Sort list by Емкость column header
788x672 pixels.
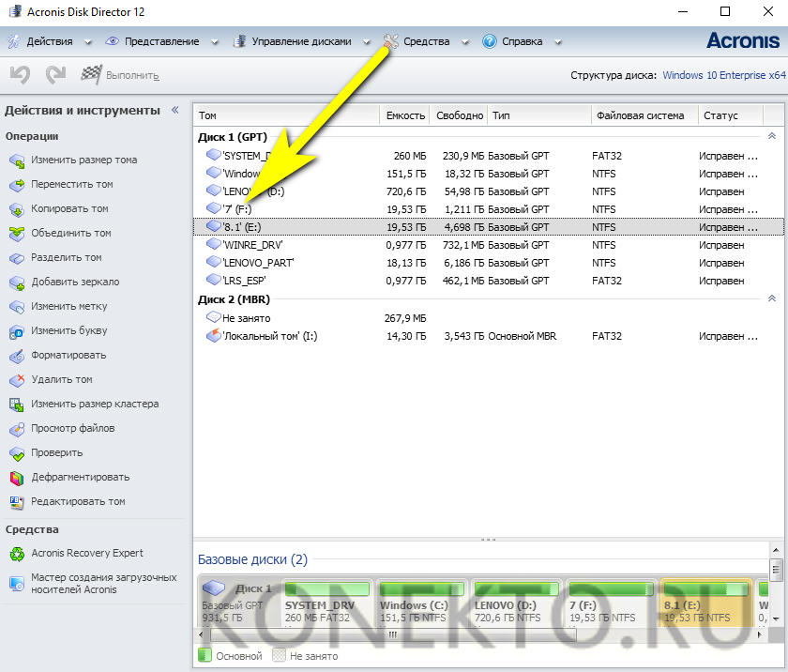pyautogui.click(x=405, y=116)
